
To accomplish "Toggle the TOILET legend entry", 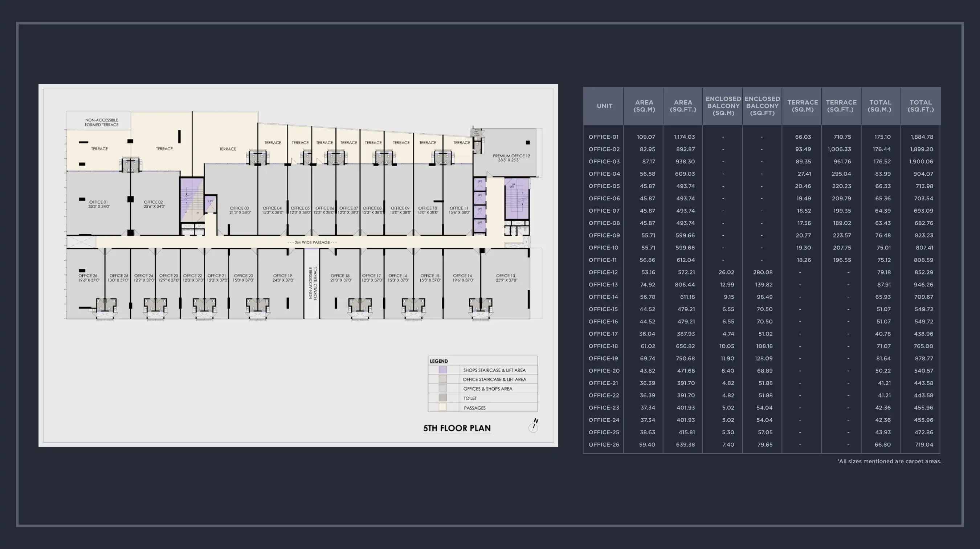I will click(470, 398).
